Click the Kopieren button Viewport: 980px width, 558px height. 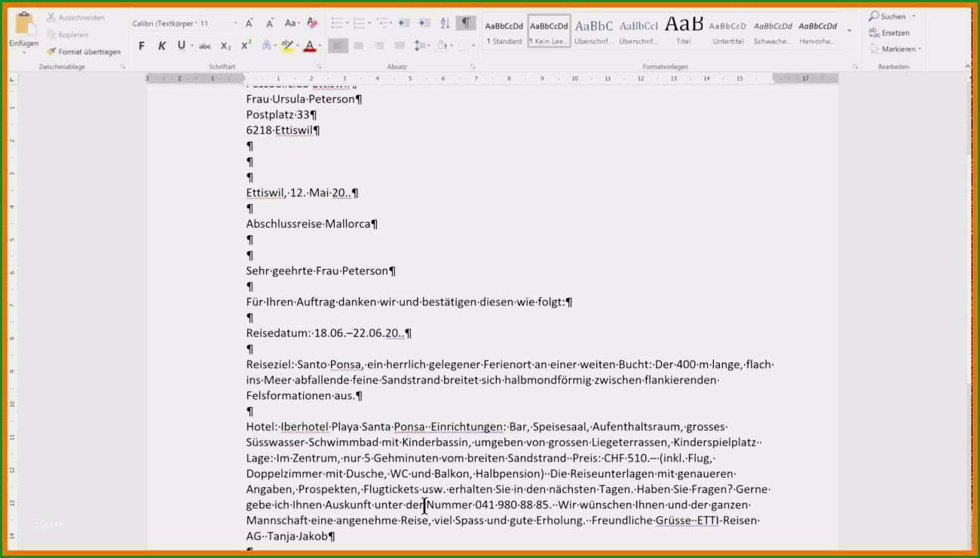coord(66,34)
